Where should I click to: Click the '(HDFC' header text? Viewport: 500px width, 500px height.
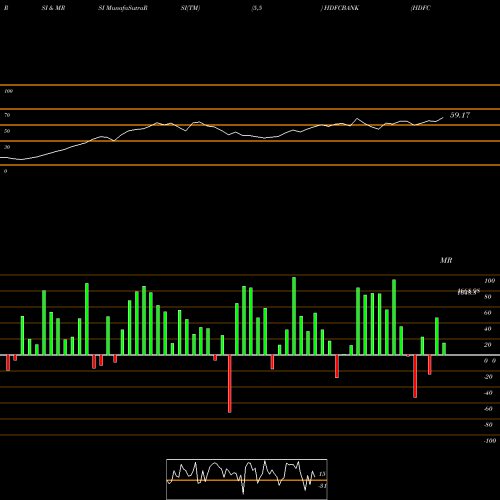pos(421,8)
